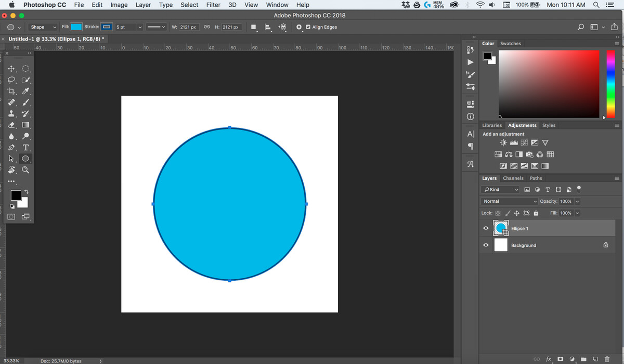Select the Hand tool
The width and height of the screenshot is (624, 364).
[x=11, y=170]
